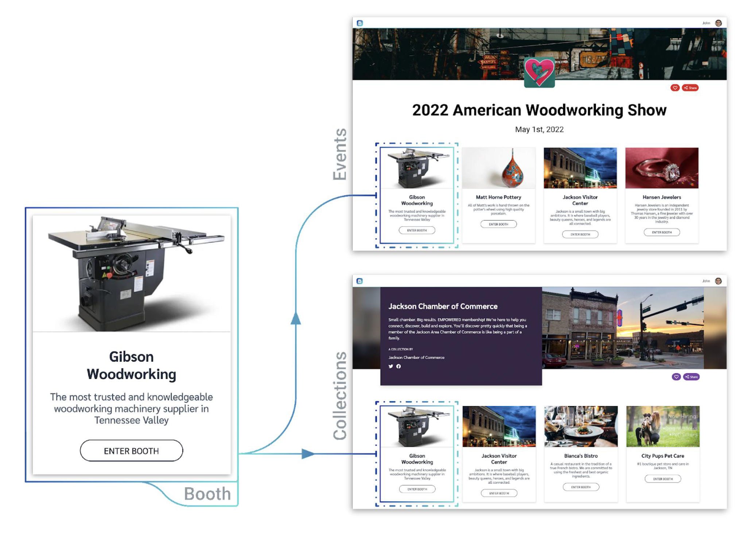Open the Hansen Jewelers ring thumbnail
756x542 pixels.
(x=662, y=168)
